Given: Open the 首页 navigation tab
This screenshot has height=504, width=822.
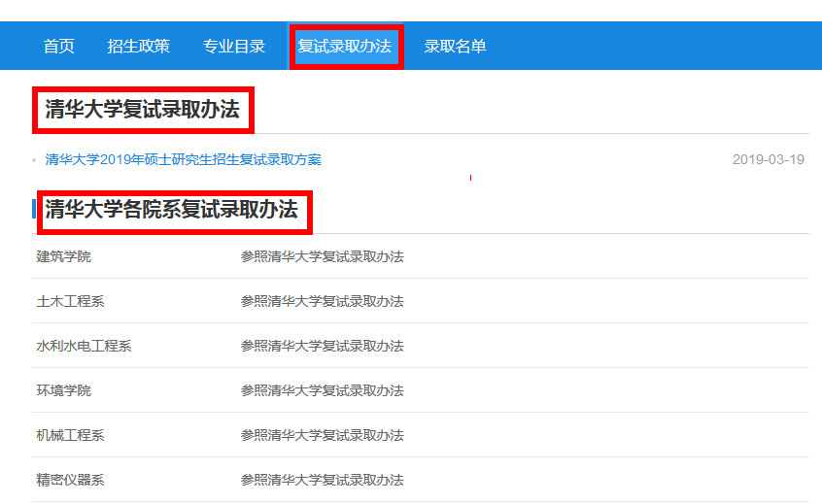Looking at the screenshot, I should tap(58, 46).
